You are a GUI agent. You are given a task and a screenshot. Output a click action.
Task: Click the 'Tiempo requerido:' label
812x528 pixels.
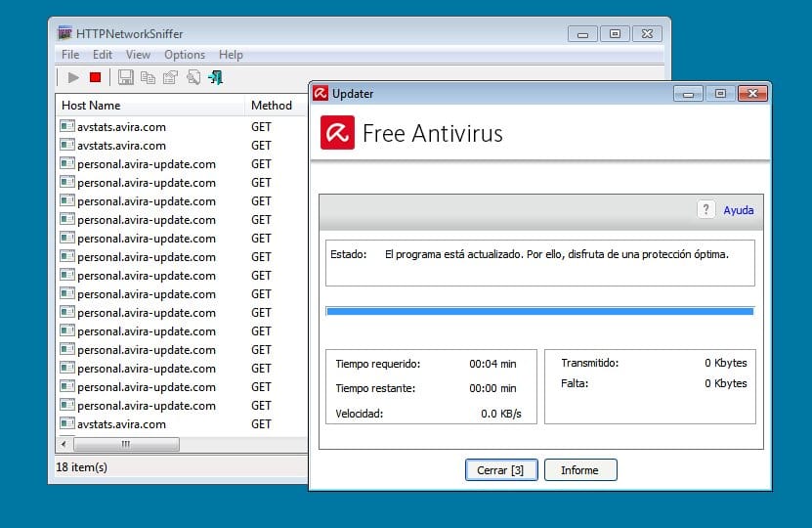378,364
